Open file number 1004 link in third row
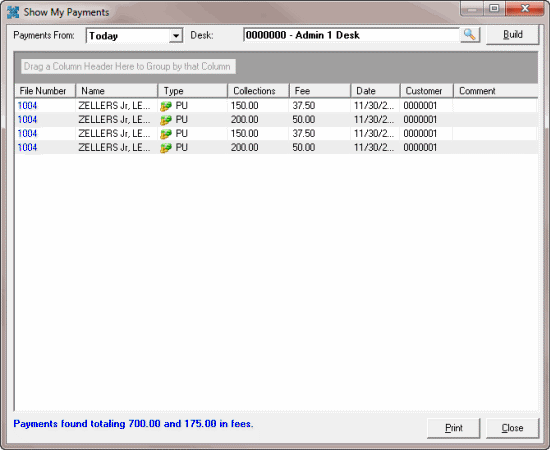 (27, 134)
